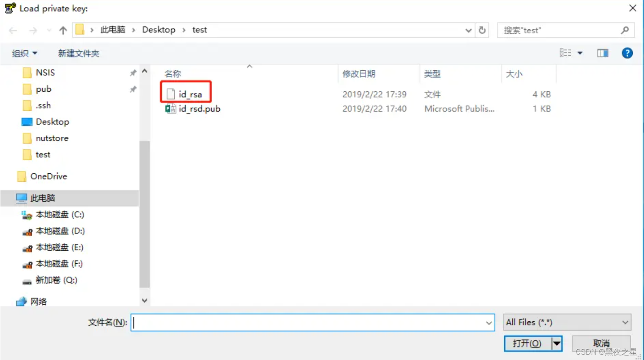Image resolution: width=644 pixels, height=360 pixels.
Task: Click the folder icon in address bar
Action: pyautogui.click(x=80, y=30)
